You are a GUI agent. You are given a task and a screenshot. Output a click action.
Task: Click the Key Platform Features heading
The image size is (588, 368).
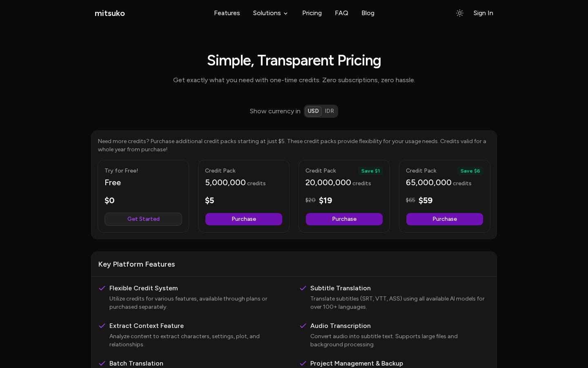136,265
